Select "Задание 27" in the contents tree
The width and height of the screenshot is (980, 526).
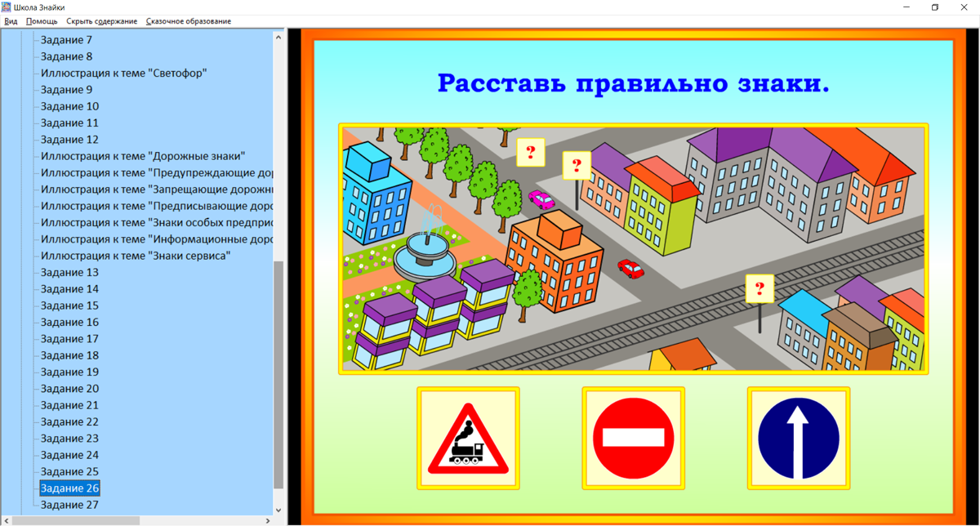click(69, 504)
